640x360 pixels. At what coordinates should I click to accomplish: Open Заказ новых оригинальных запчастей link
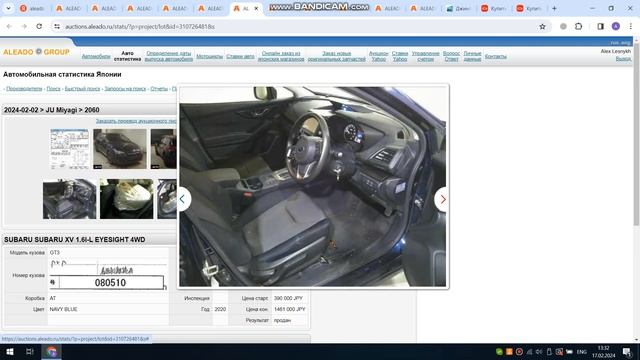337,56
